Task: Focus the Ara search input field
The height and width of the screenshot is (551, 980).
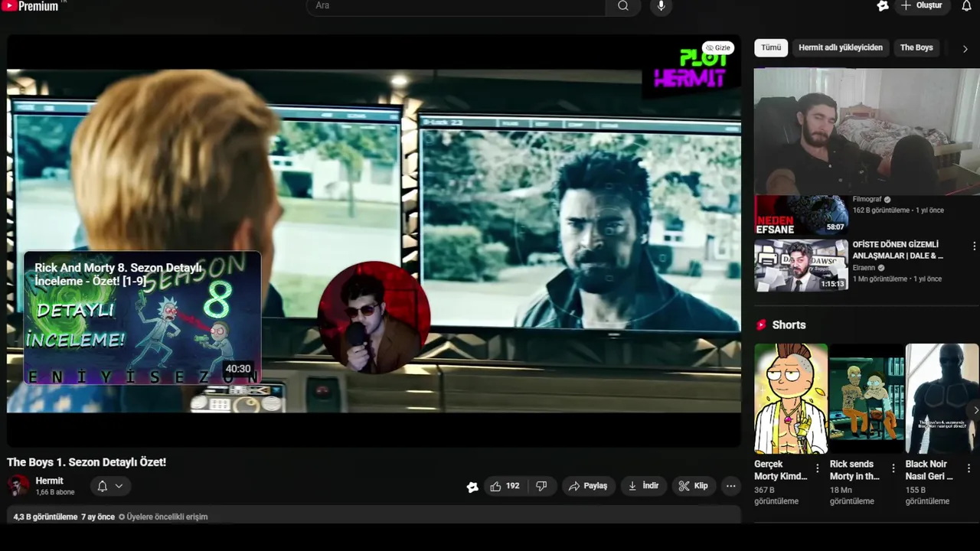Action: click(x=456, y=6)
